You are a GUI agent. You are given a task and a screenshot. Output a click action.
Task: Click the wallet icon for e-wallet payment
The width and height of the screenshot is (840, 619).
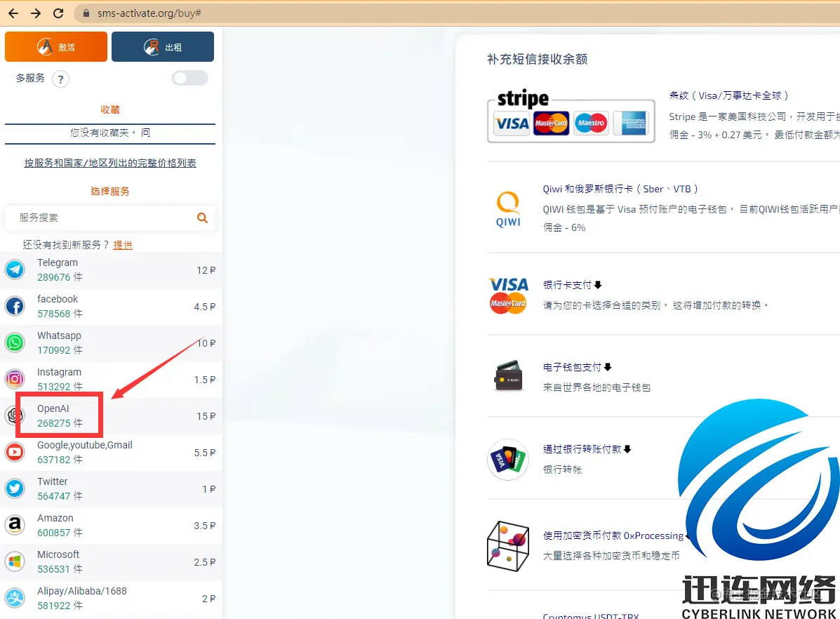(x=508, y=375)
